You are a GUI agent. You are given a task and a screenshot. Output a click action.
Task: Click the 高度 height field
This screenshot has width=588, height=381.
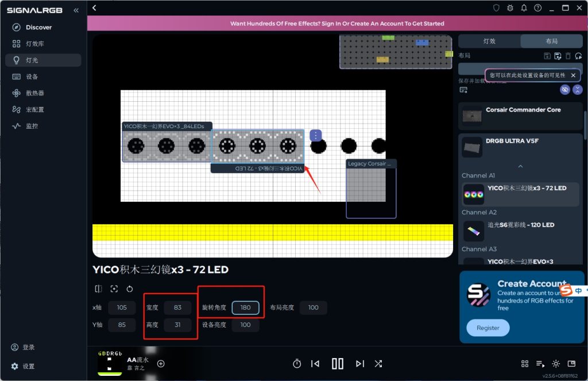point(178,325)
